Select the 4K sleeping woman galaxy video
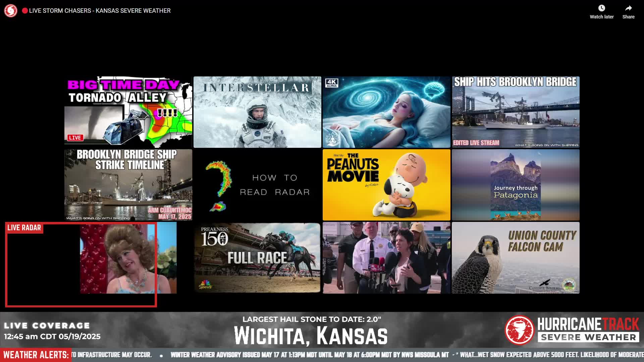This screenshot has width=644, height=362. [386, 112]
